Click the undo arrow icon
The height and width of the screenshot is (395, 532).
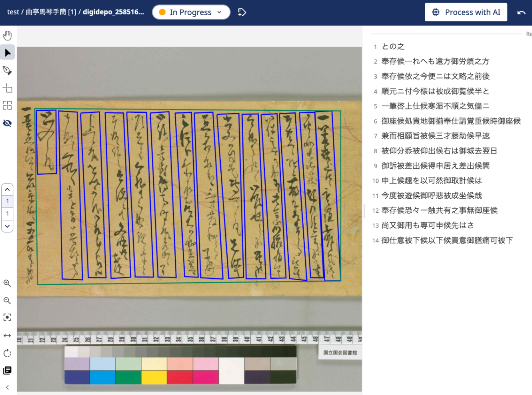pyautogui.click(x=521, y=12)
